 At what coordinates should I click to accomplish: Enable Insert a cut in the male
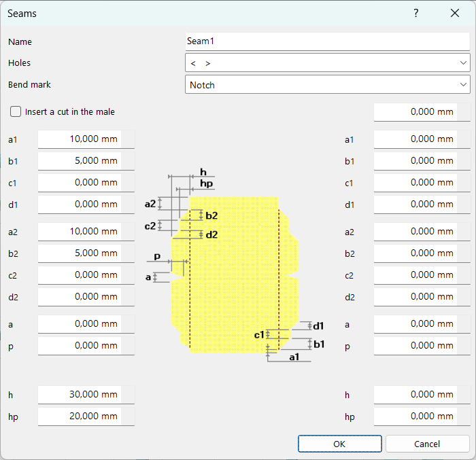pyautogui.click(x=16, y=111)
